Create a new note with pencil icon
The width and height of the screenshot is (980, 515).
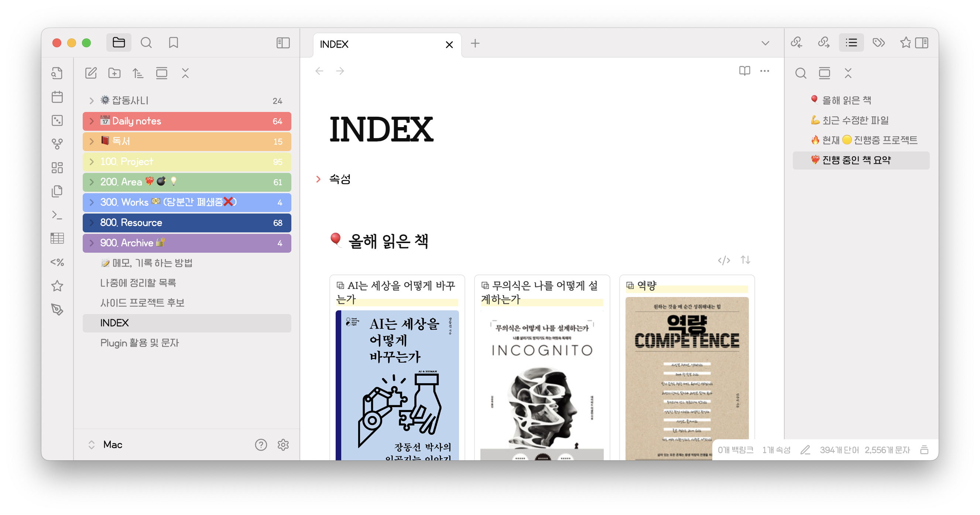[91, 73]
